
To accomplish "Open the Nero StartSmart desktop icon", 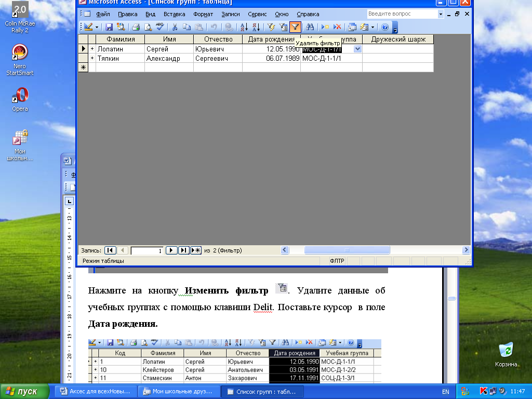I will click(x=20, y=60).
